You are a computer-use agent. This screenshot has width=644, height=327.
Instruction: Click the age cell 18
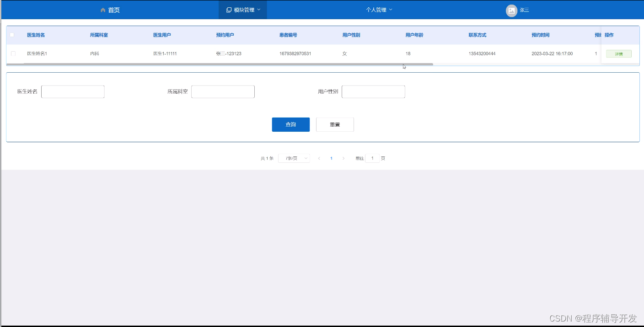click(x=408, y=54)
